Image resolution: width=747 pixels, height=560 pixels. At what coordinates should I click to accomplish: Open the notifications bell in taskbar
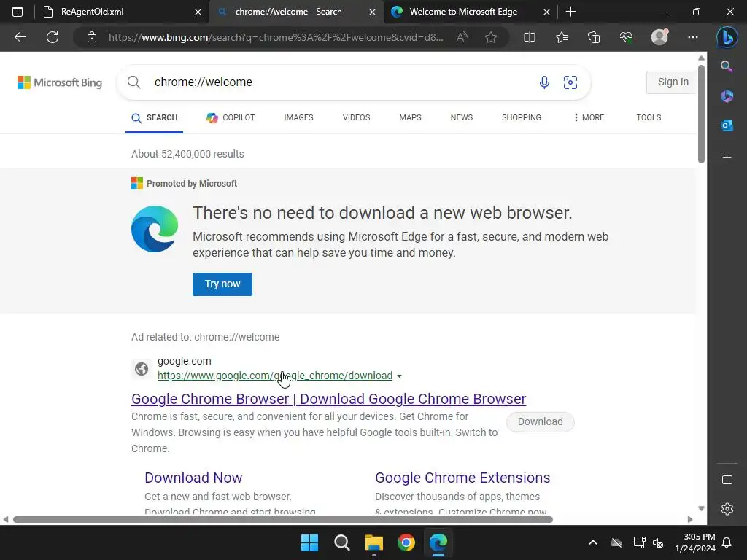(727, 542)
